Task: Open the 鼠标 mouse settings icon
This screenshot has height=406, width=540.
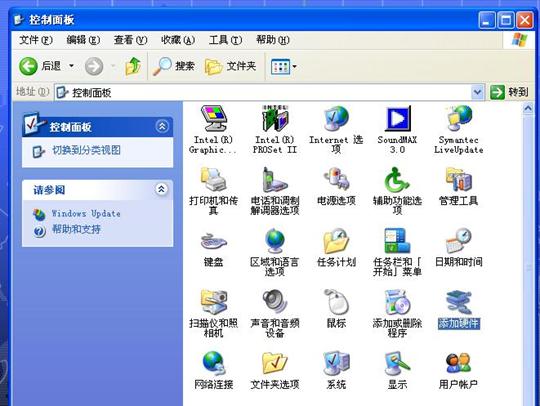Action: tap(336, 309)
